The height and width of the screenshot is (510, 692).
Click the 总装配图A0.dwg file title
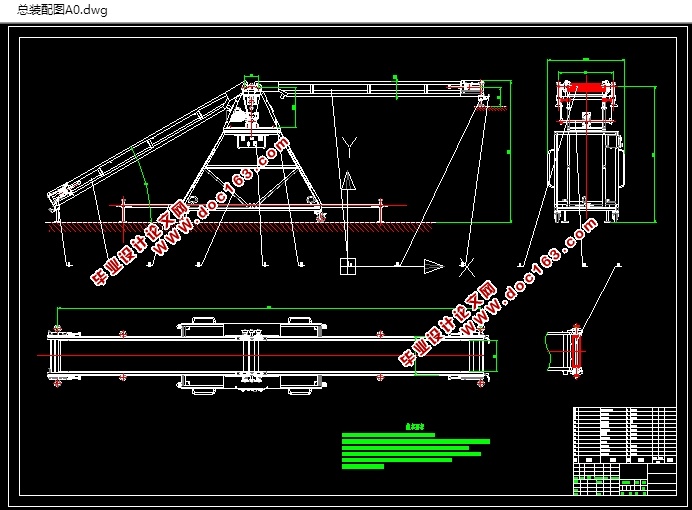[62, 10]
